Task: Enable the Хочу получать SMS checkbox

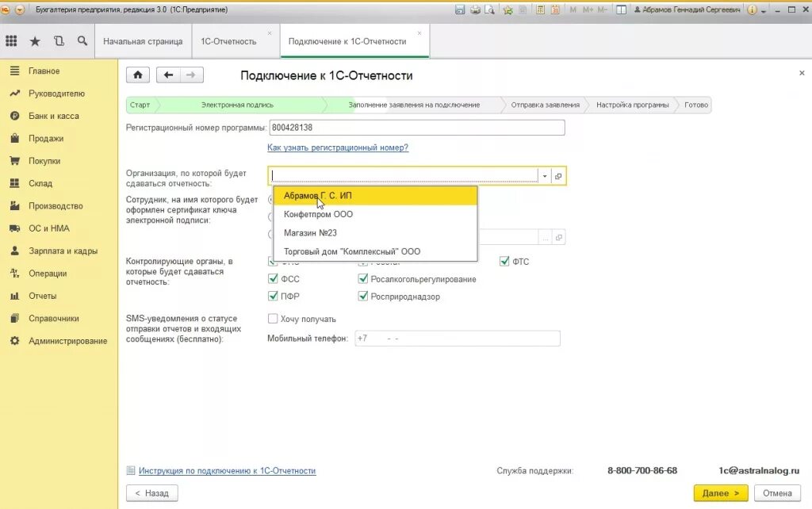Action: (273, 319)
